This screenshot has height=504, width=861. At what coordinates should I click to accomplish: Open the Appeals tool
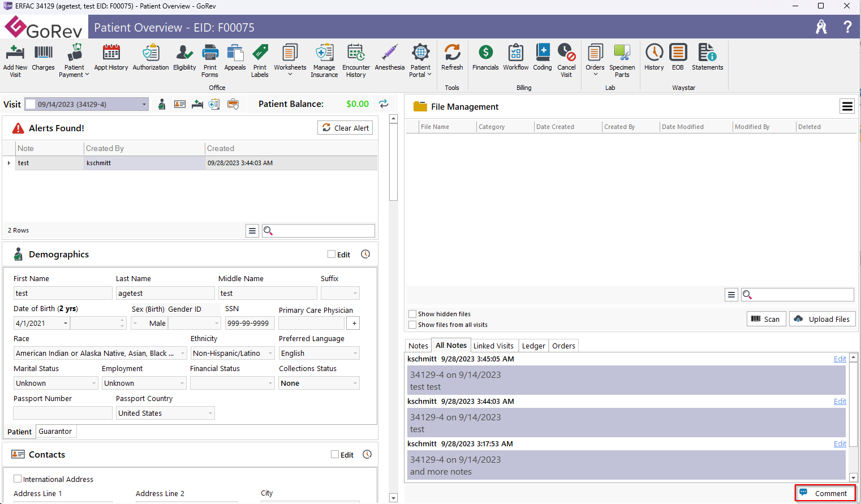235,57
